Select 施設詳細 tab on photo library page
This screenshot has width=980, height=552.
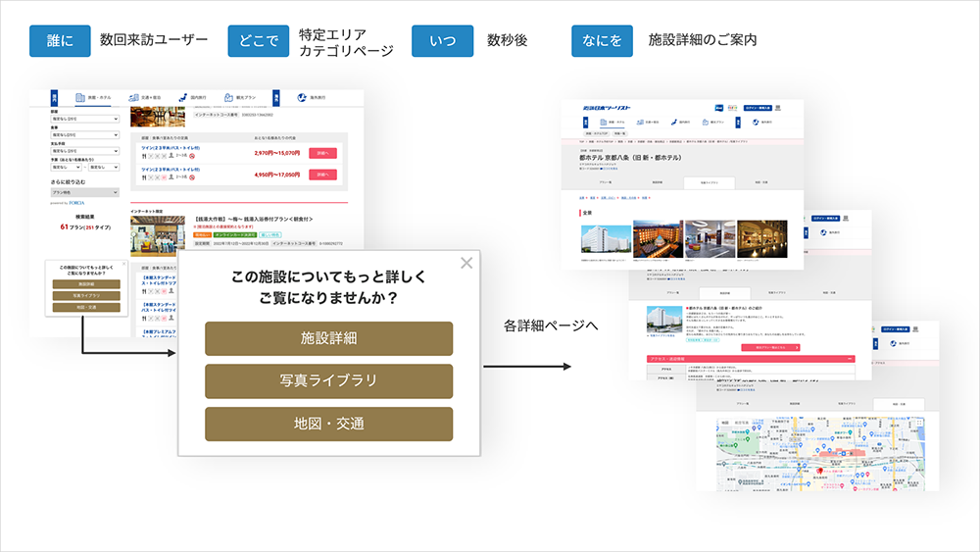coord(658,182)
